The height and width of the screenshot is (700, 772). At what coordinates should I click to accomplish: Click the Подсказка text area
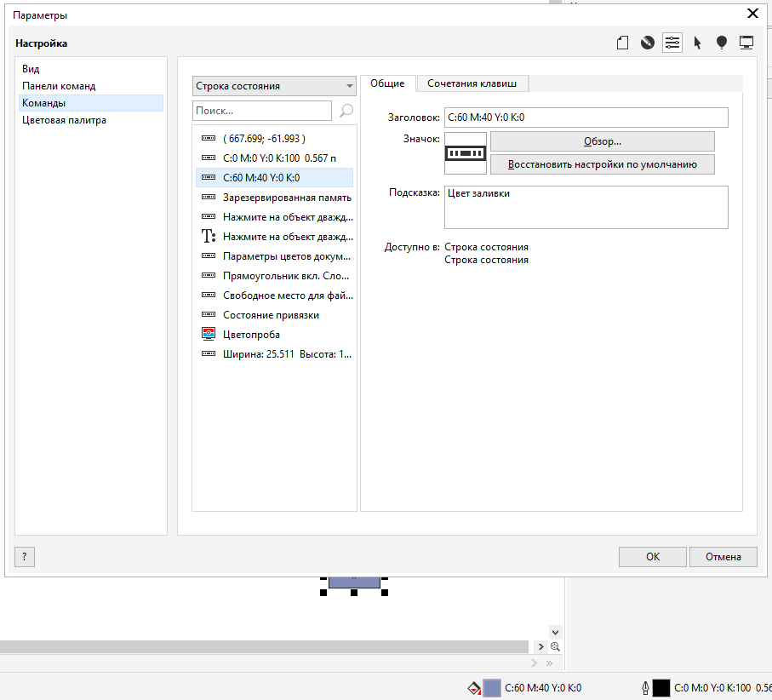(x=586, y=208)
